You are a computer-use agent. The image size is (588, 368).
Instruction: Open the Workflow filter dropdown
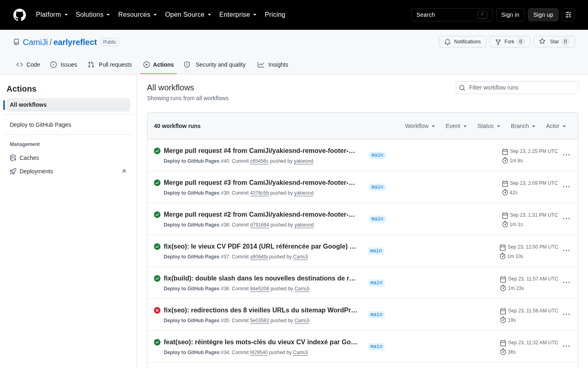click(420, 126)
